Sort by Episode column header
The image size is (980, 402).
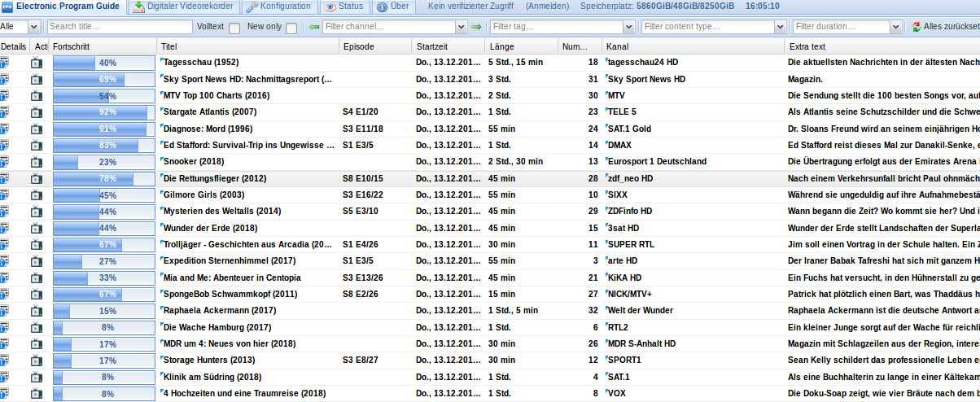point(374,46)
